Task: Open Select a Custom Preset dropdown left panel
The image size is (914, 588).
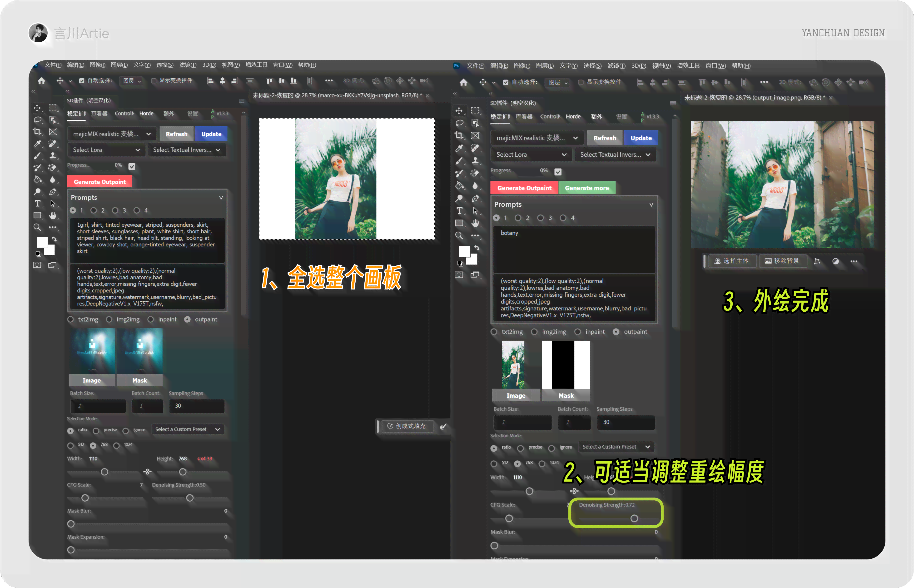Action: point(188,429)
